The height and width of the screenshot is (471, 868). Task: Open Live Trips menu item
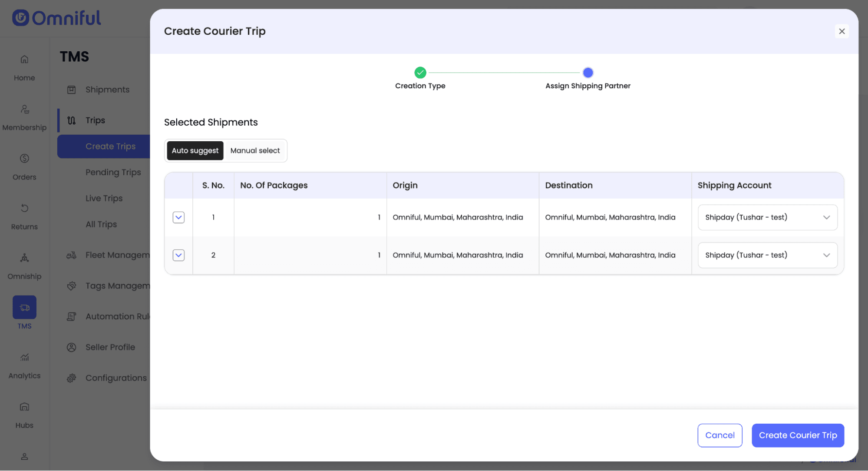104,198
